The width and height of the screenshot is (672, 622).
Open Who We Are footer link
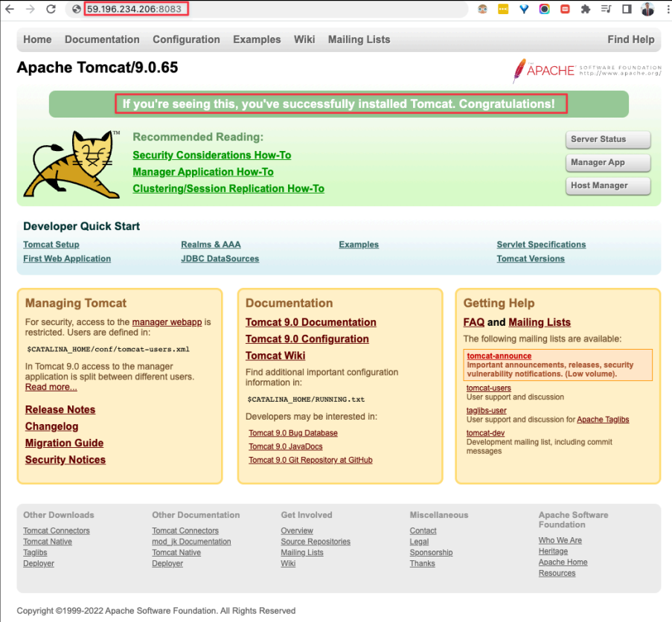pyautogui.click(x=560, y=540)
